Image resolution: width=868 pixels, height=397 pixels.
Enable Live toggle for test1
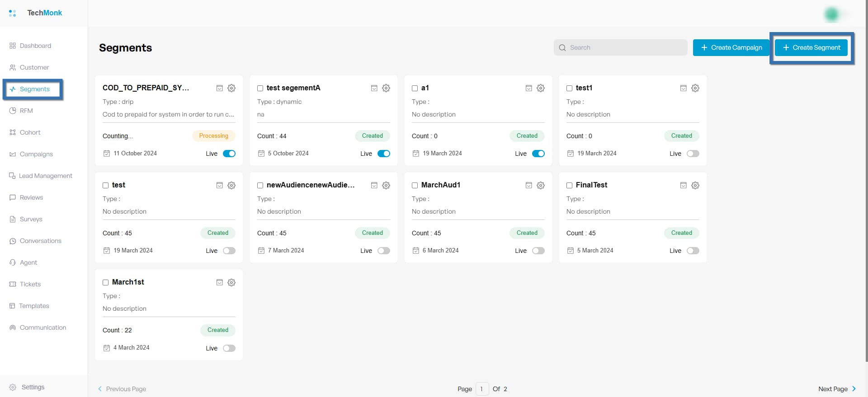693,154
